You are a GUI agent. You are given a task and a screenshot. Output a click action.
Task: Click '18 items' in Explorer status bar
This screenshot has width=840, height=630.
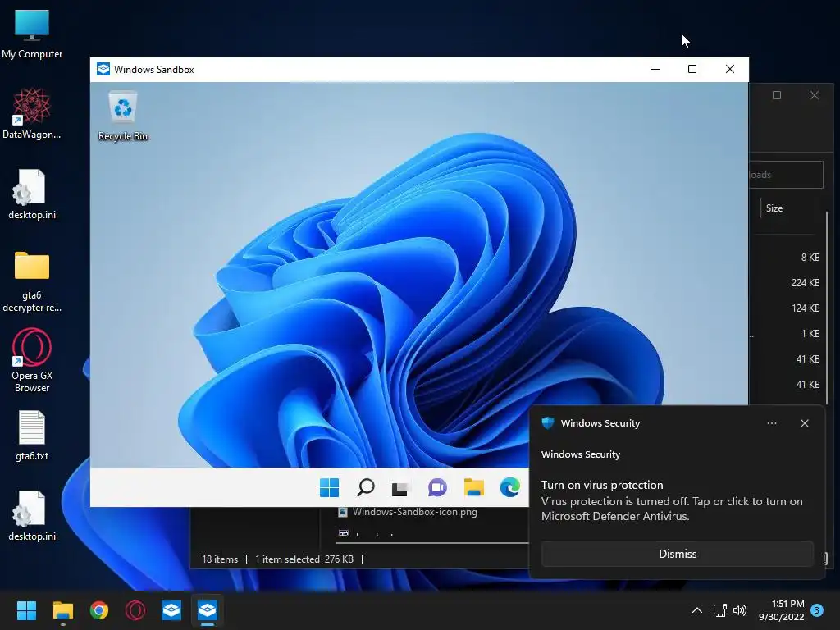tap(220, 559)
